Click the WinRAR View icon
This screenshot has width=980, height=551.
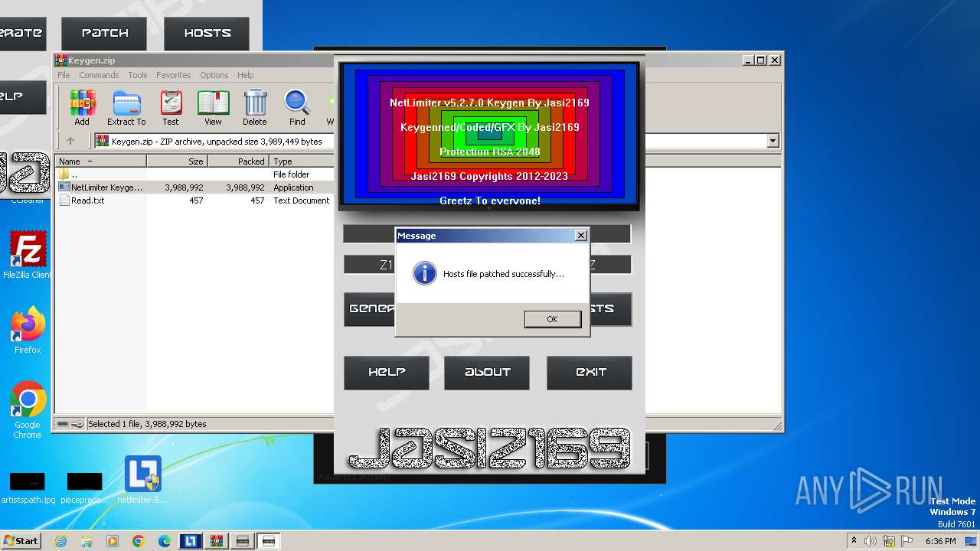tap(213, 108)
